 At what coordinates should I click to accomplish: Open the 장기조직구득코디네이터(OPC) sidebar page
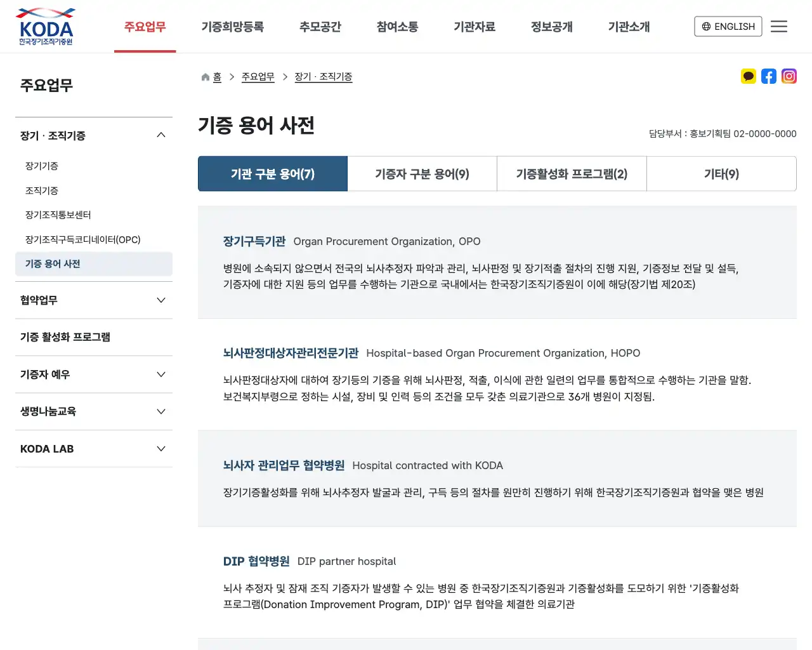point(83,239)
